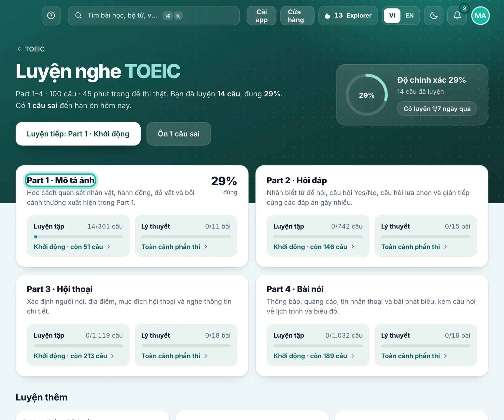Open Part 3 · Hội thoại heading
The width and height of the screenshot is (504, 420).
[x=60, y=289]
